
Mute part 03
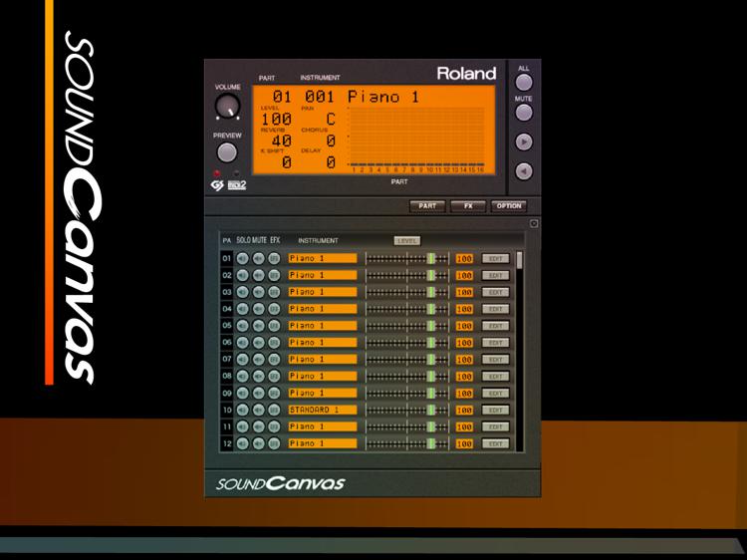[258, 292]
